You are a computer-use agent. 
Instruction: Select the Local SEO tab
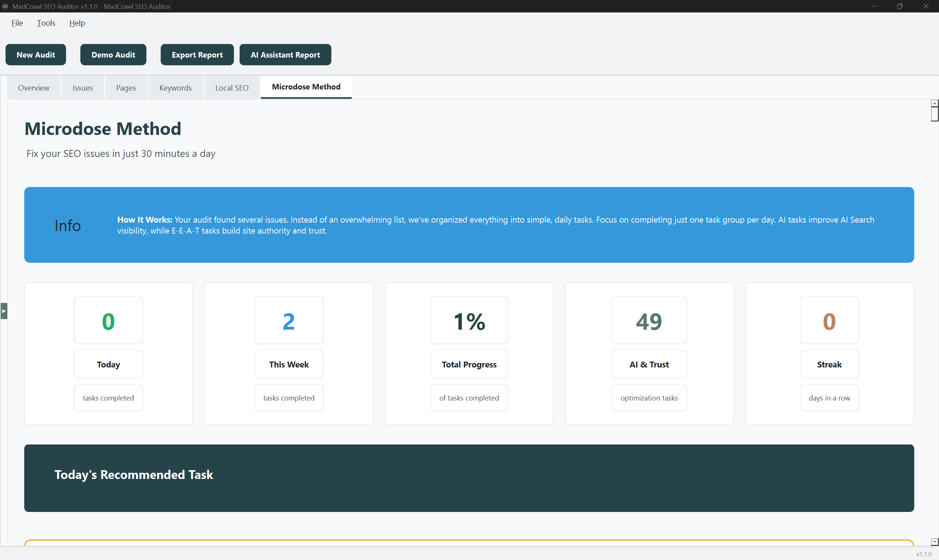[232, 88]
